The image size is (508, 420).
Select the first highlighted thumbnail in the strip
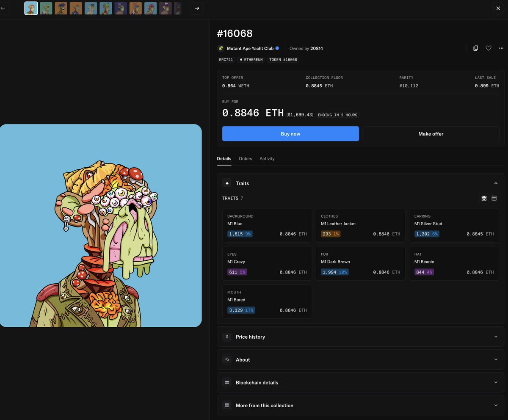click(x=31, y=8)
